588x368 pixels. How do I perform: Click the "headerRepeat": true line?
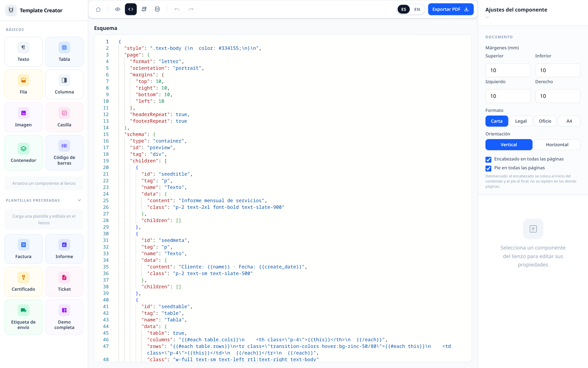pyautogui.click(x=160, y=114)
